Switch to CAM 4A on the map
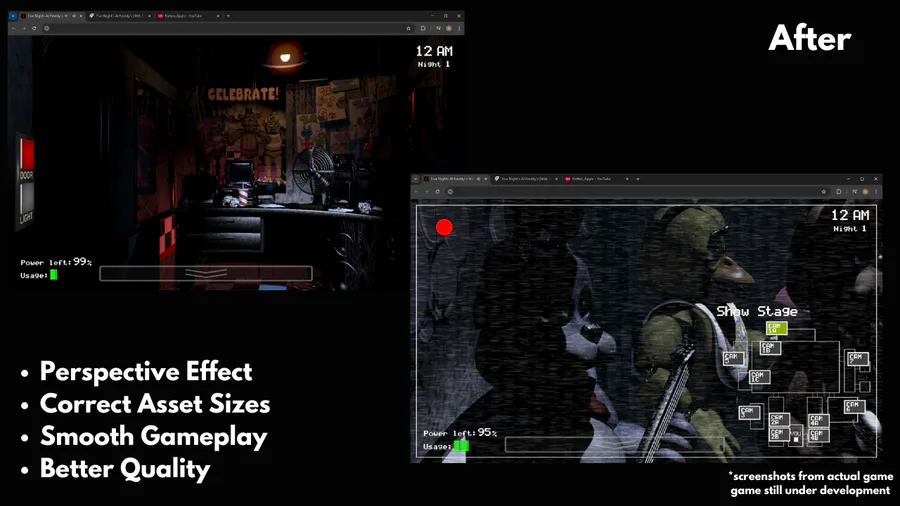This screenshot has height=506, width=900. (818, 421)
